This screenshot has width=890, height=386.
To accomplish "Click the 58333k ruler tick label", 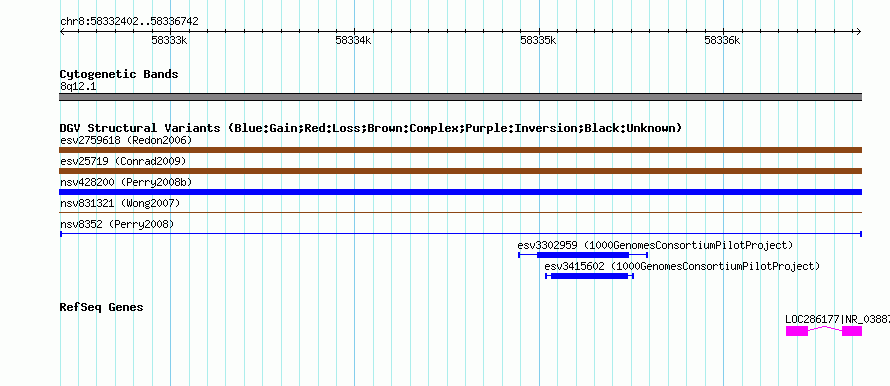I will click(169, 40).
